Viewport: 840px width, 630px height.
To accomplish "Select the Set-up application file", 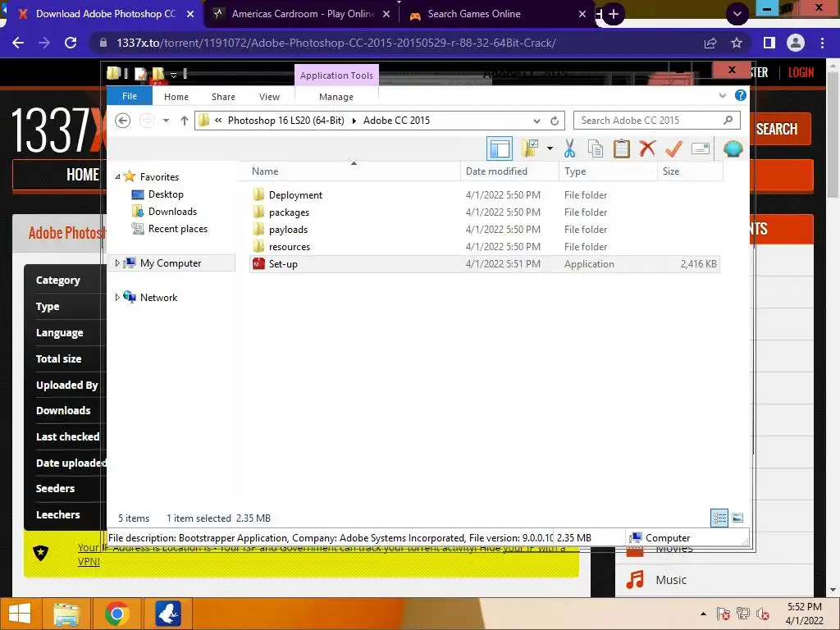I will (485, 264).
